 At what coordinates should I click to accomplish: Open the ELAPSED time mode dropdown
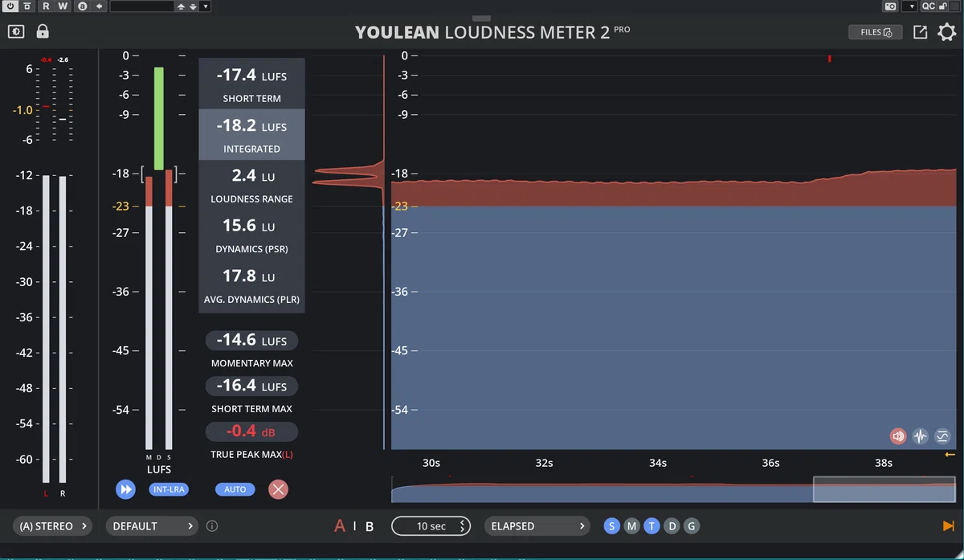click(x=537, y=526)
